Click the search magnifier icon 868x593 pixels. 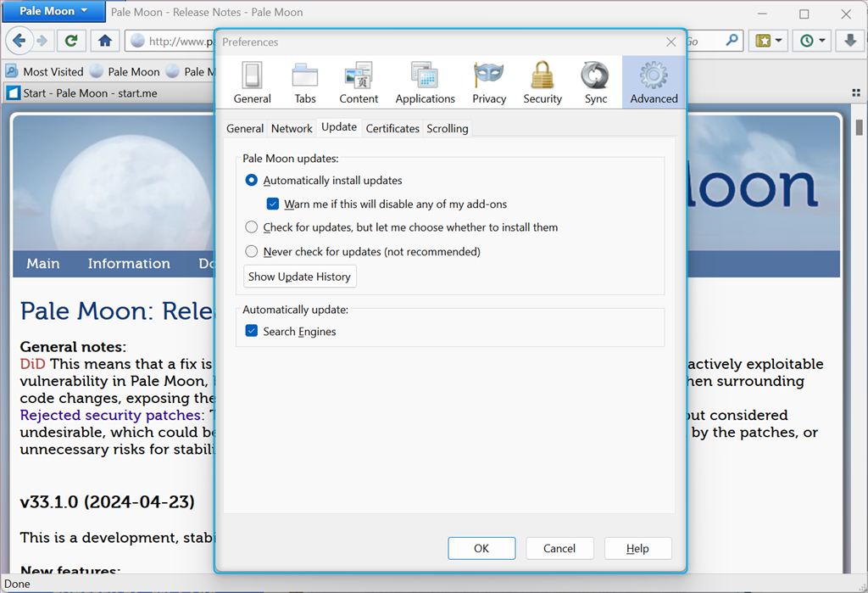click(x=732, y=40)
